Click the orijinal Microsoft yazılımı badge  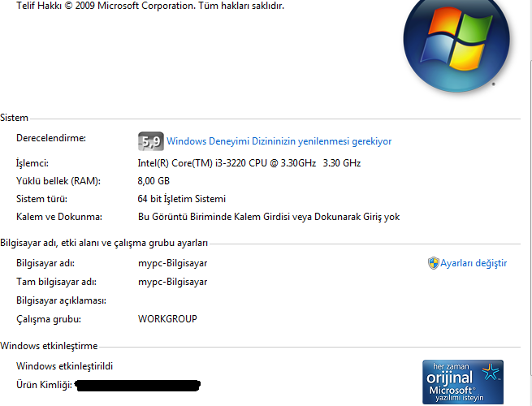(x=463, y=382)
